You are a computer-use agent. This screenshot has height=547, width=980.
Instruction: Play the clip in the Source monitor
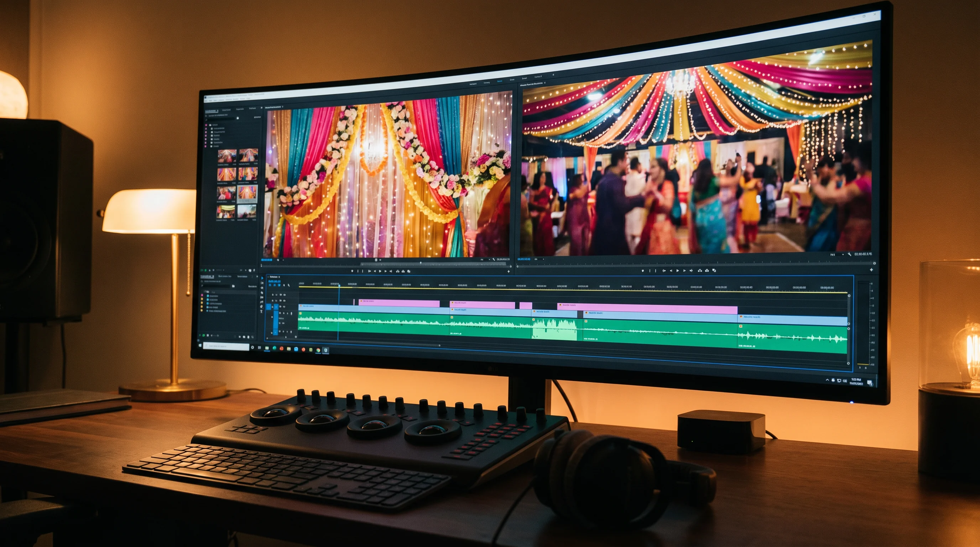pos(380,271)
